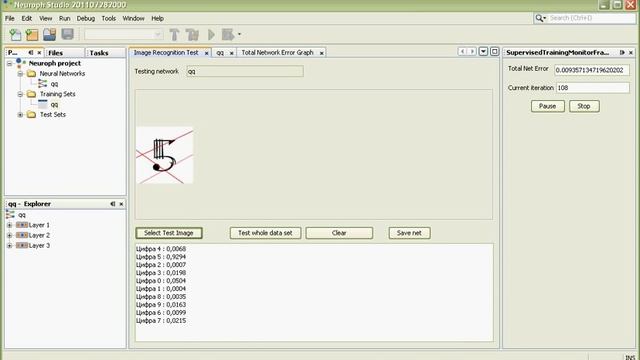Click the Open Project toolbar icon
This screenshot has width=640, height=360.
click(x=49, y=35)
